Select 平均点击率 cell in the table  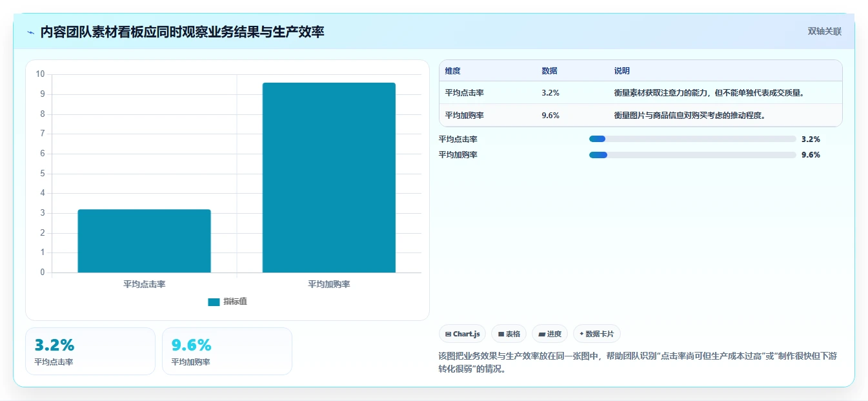point(465,93)
